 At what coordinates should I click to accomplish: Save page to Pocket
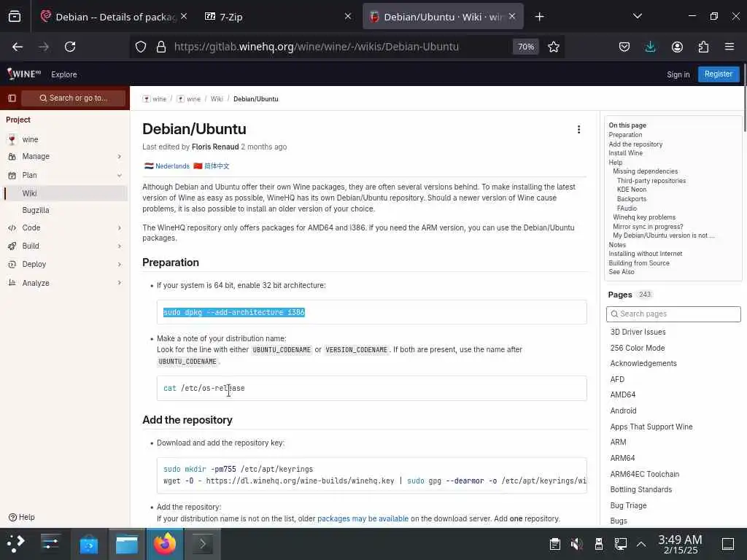coord(624,47)
